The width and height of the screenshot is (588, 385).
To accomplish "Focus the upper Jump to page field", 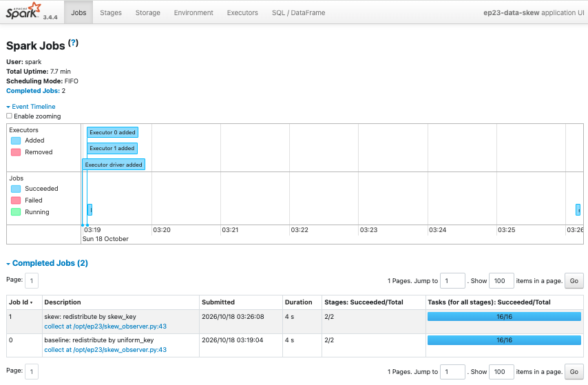I will tap(452, 281).
